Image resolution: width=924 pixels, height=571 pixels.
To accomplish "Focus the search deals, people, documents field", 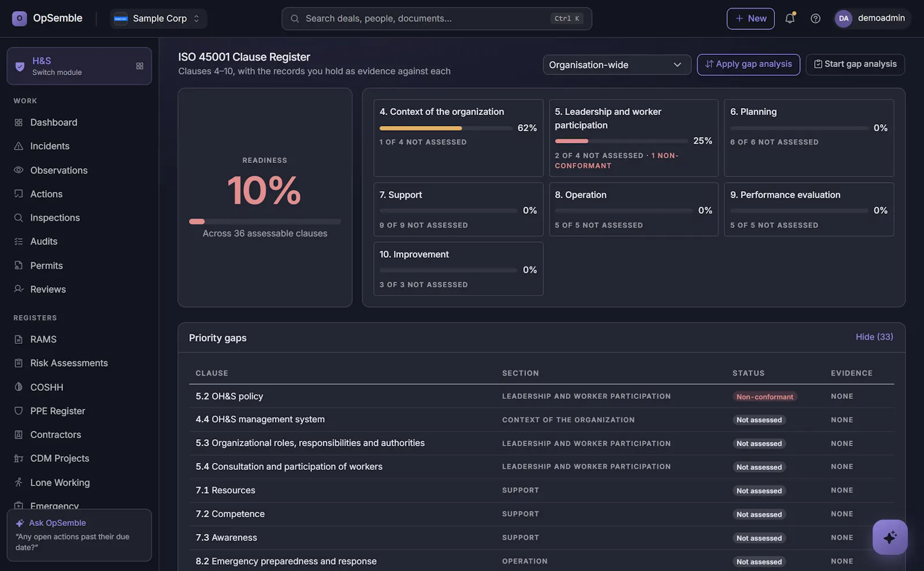I will pyautogui.click(x=437, y=18).
